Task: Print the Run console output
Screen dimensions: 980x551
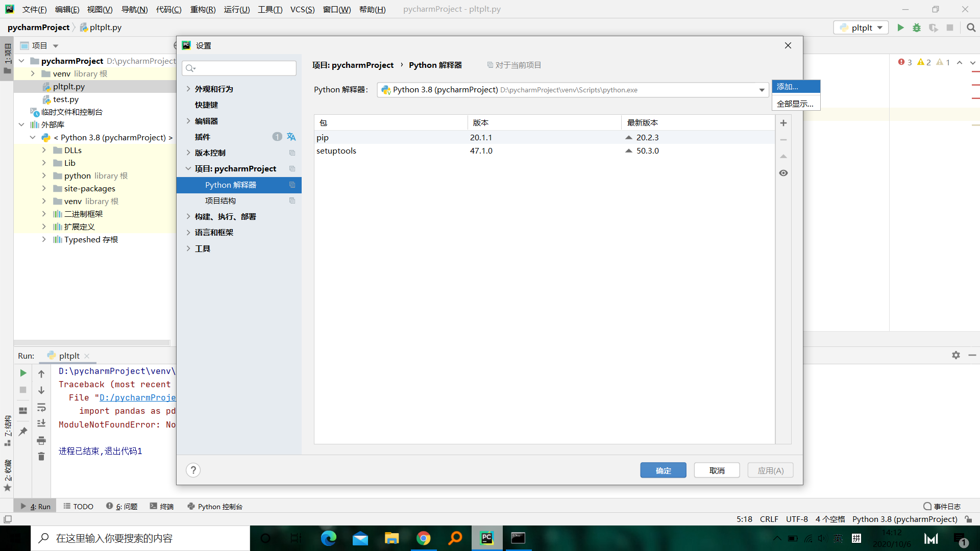Action: 41,440
